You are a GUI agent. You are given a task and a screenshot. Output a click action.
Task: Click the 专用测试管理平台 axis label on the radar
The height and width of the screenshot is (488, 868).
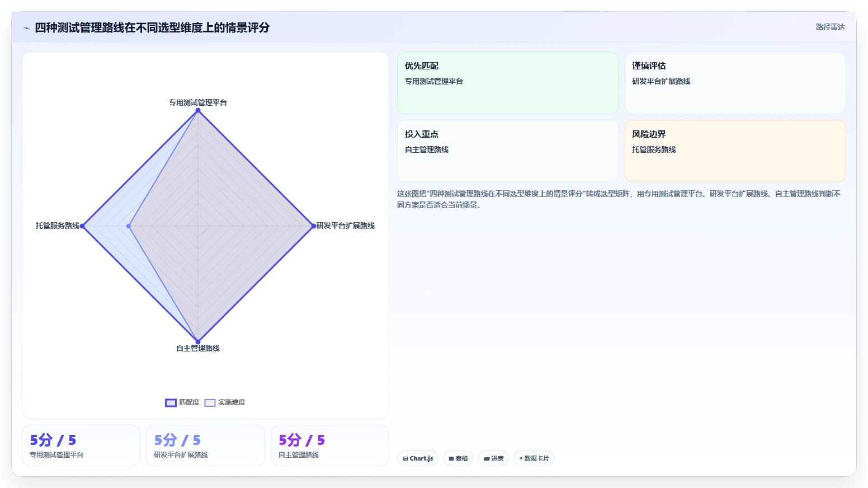(198, 102)
